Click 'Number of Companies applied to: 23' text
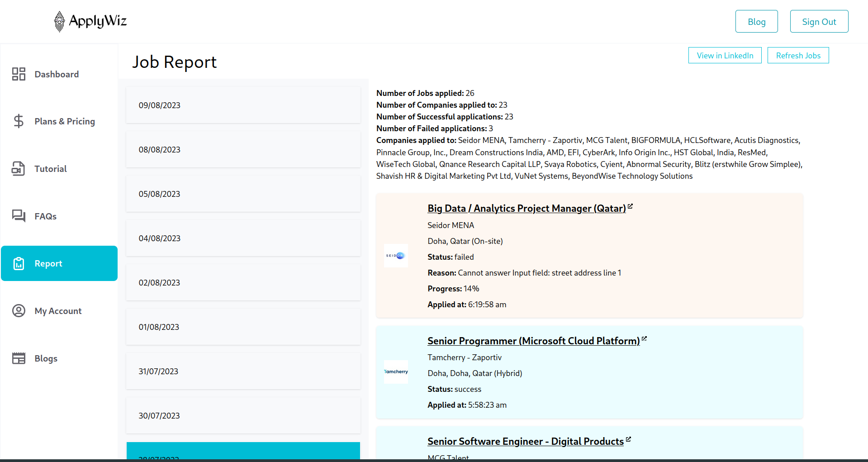This screenshot has height=462, width=868. pyautogui.click(x=442, y=105)
